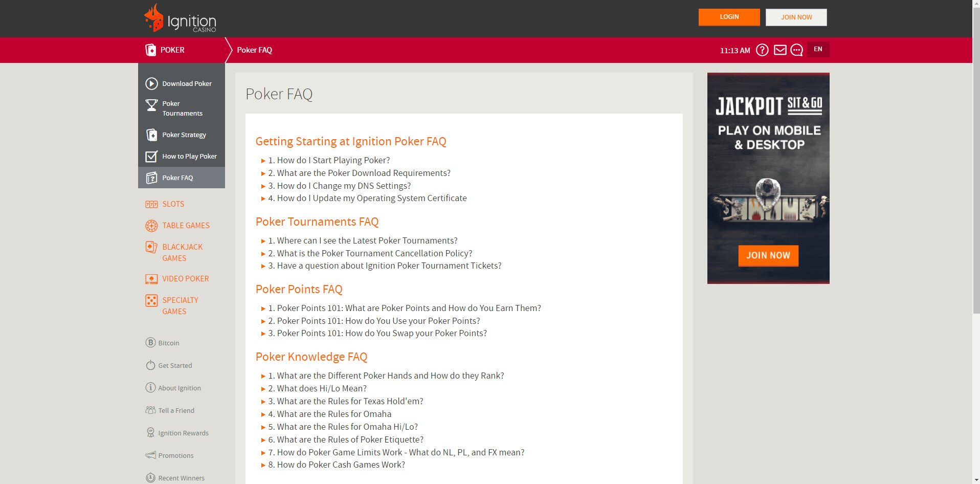Image resolution: width=980 pixels, height=484 pixels.
Task: Click the Bitcoin icon in the sidebar
Action: (150, 343)
